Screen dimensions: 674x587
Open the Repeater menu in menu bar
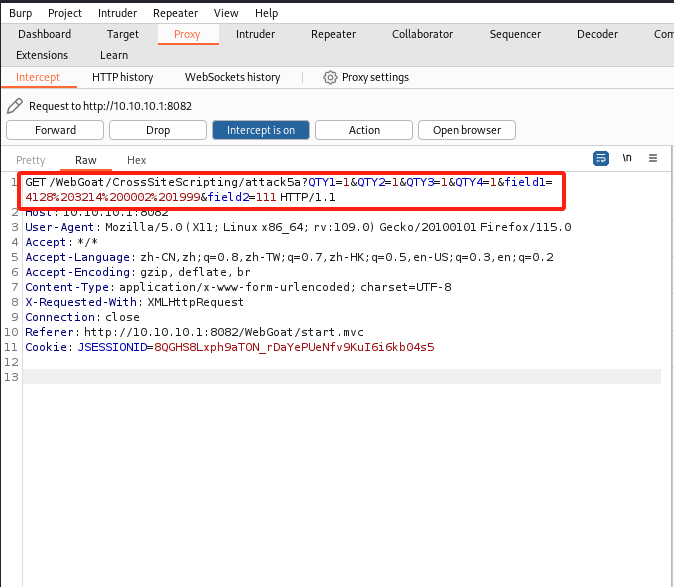pyautogui.click(x=175, y=13)
